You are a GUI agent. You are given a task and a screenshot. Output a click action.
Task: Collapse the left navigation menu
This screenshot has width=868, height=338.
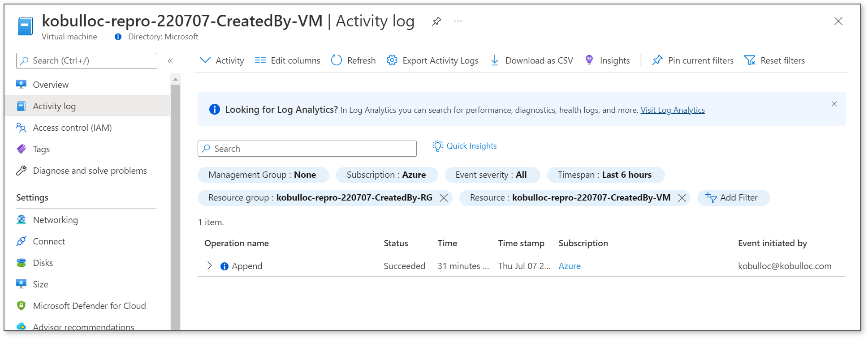click(170, 61)
